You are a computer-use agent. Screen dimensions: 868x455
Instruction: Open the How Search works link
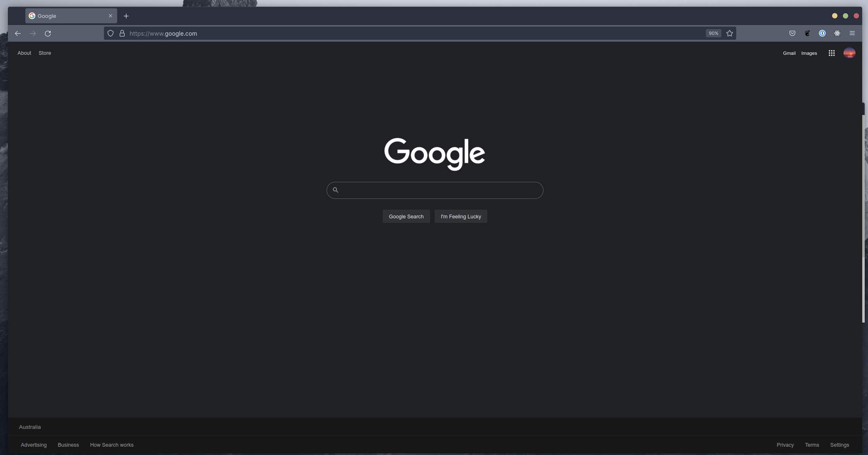click(111, 445)
